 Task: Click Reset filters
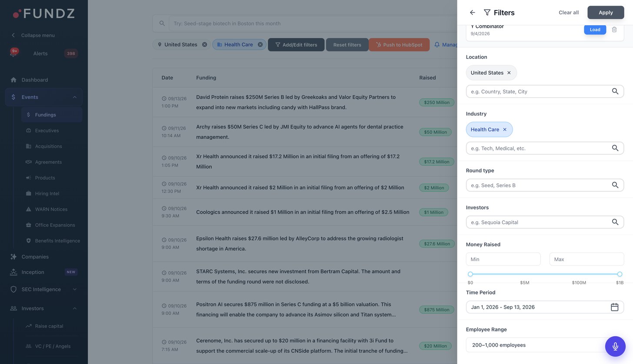[347, 45]
